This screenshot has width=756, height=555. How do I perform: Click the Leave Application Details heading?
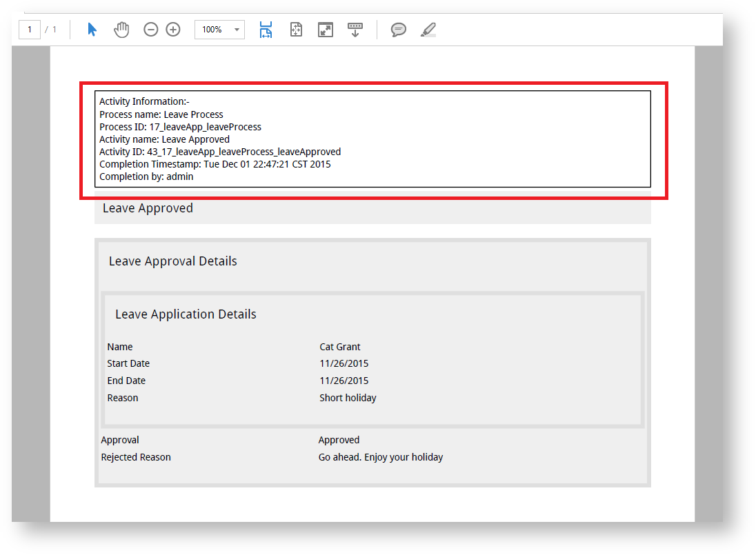click(186, 314)
